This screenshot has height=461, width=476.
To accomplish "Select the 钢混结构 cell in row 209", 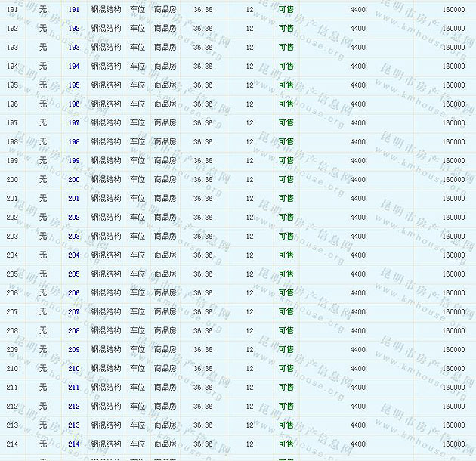I will (105, 350).
